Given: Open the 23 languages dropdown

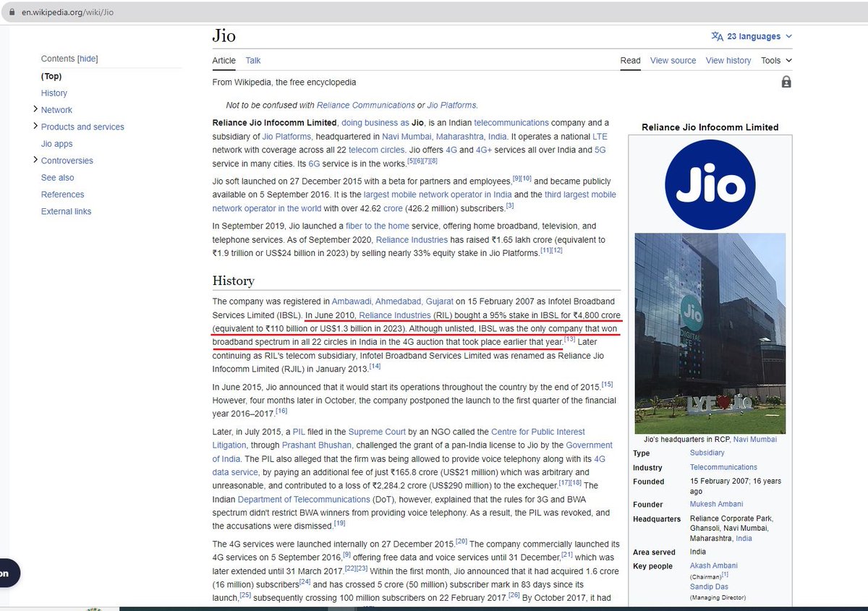Looking at the screenshot, I should tap(752, 36).
